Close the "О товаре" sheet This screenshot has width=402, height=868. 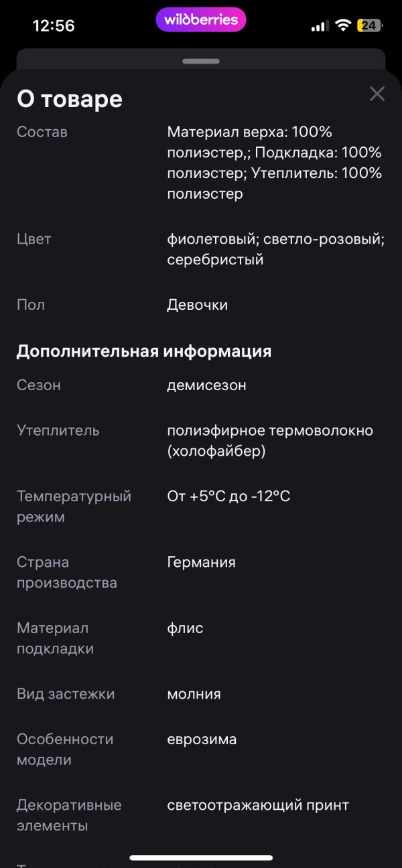pyautogui.click(x=377, y=94)
